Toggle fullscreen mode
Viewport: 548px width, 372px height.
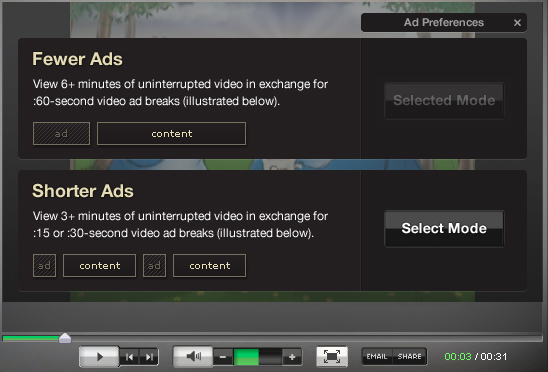[x=332, y=357]
